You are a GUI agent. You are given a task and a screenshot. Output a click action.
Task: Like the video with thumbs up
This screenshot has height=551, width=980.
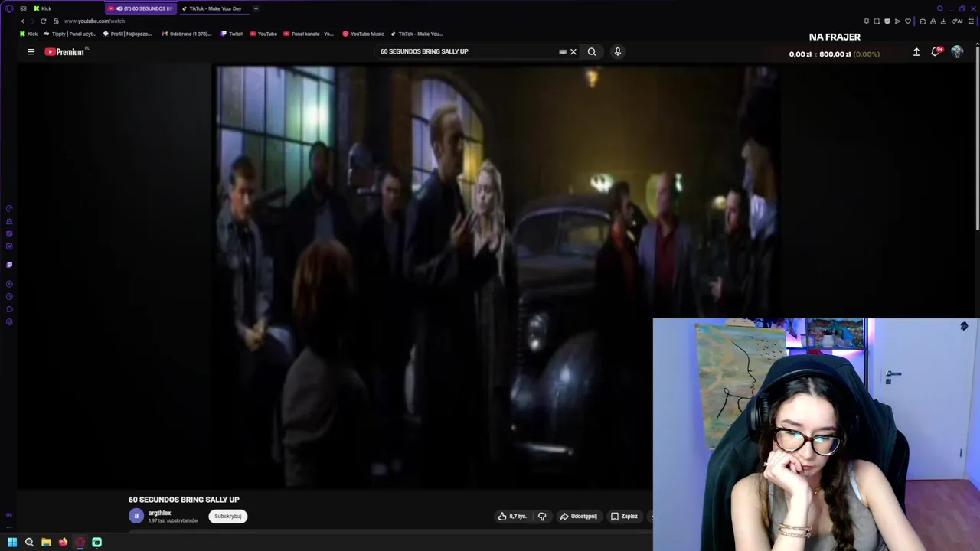[512, 517]
